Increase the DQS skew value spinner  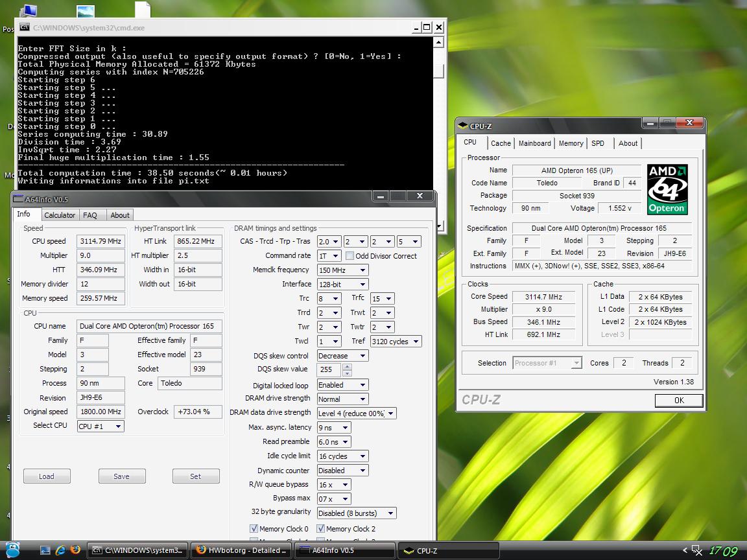(347, 366)
